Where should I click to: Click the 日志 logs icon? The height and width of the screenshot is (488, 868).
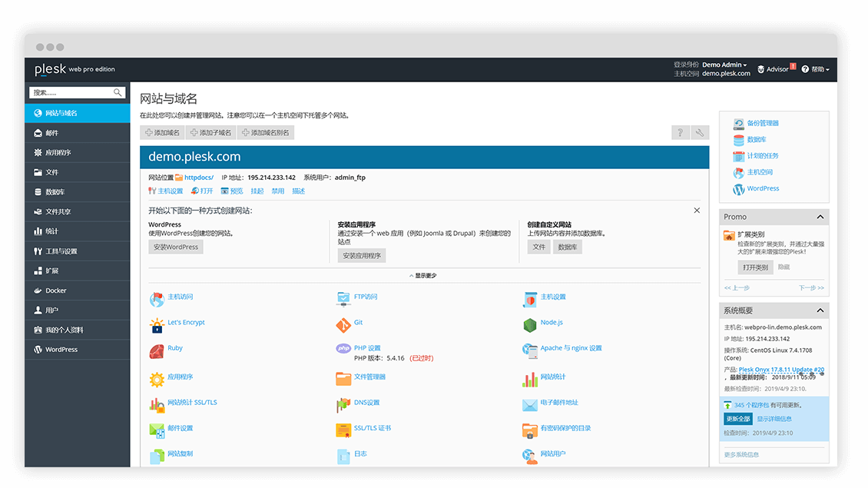pyautogui.click(x=343, y=456)
